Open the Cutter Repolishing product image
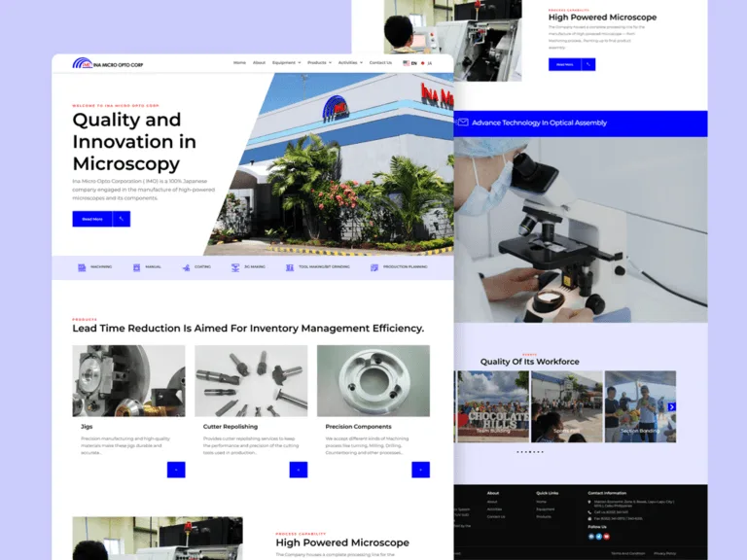747x560 pixels. 251,381
